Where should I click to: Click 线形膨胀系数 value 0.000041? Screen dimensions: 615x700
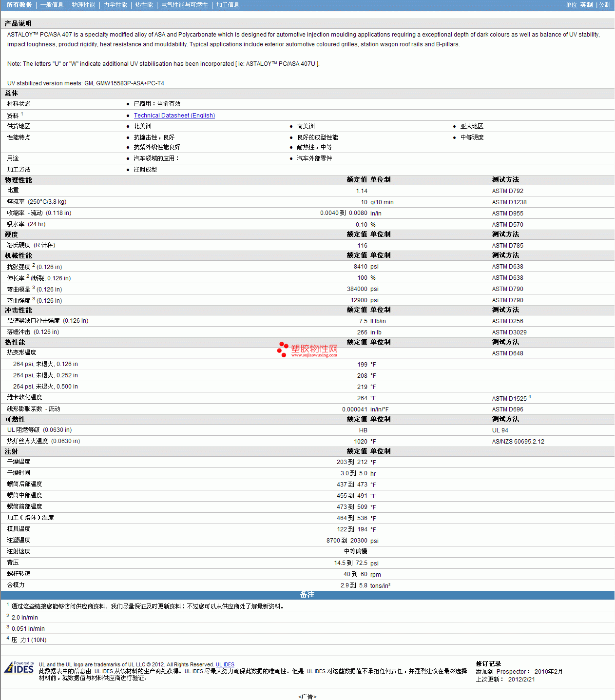point(355,409)
